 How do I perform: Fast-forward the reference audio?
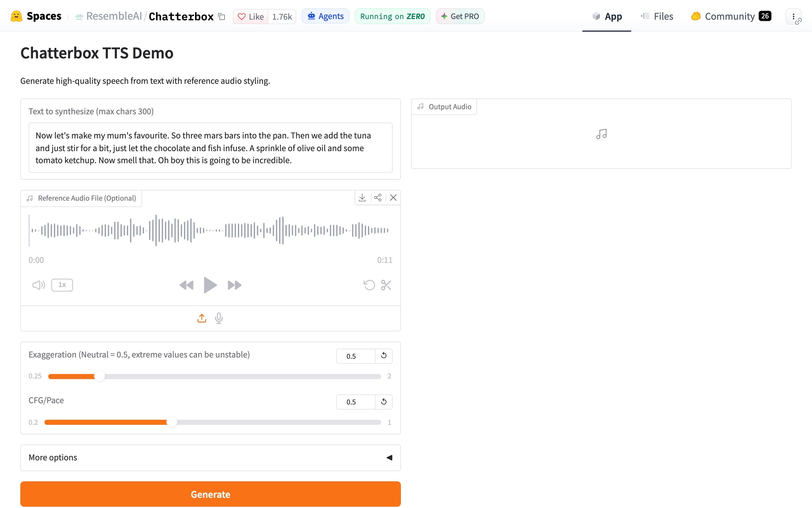(234, 285)
